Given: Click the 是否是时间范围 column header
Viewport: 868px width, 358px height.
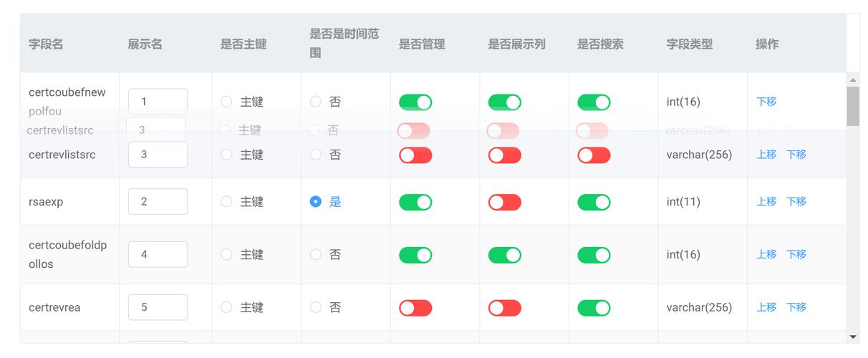Looking at the screenshot, I should pos(344,43).
